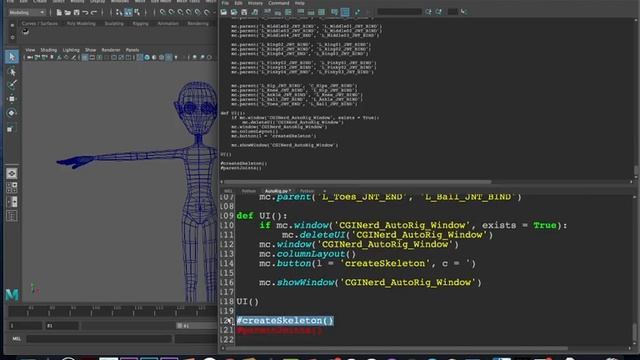Open Script Editor Command menu
Image resolution: width=640 pixels, height=360 pixels.
tap(279, 3)
